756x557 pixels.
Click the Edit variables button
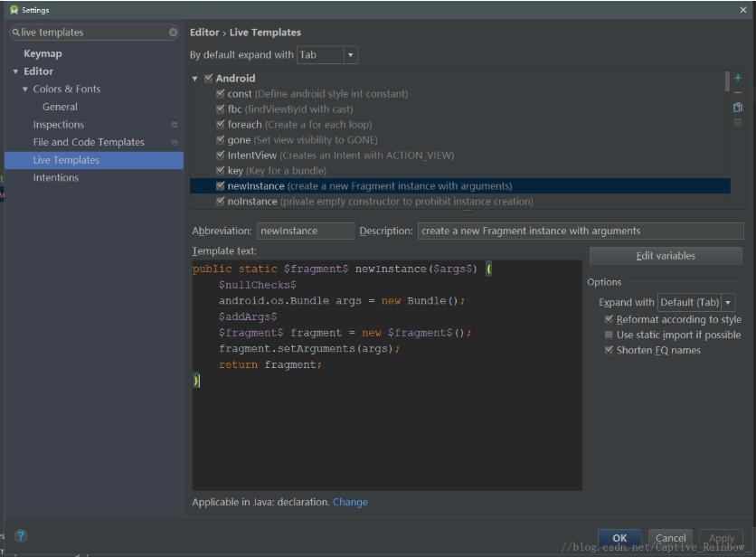coord(666,256)
